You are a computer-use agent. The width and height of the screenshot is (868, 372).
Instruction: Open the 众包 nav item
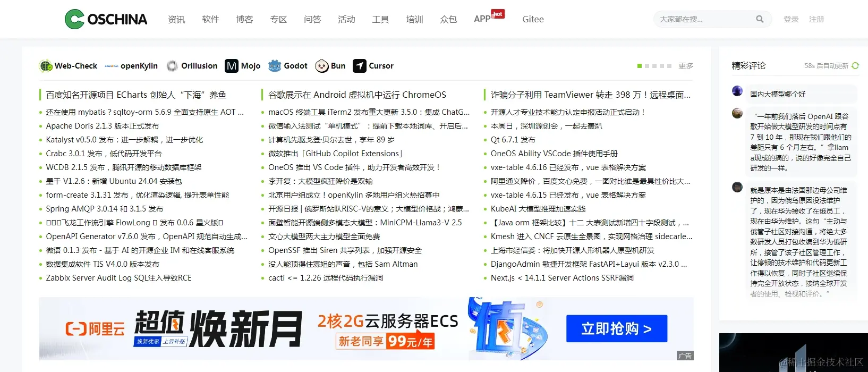448,19
